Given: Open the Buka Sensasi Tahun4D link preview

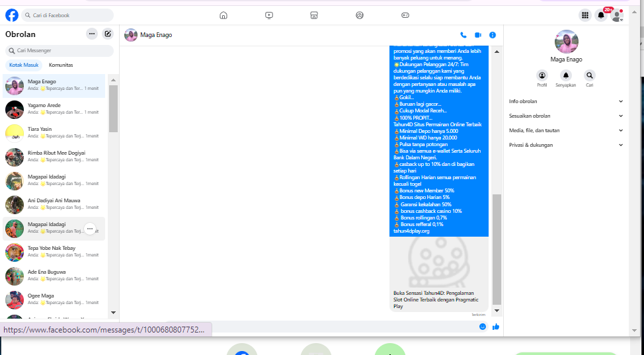Looking at the screenshot, I should pos(439,274).
